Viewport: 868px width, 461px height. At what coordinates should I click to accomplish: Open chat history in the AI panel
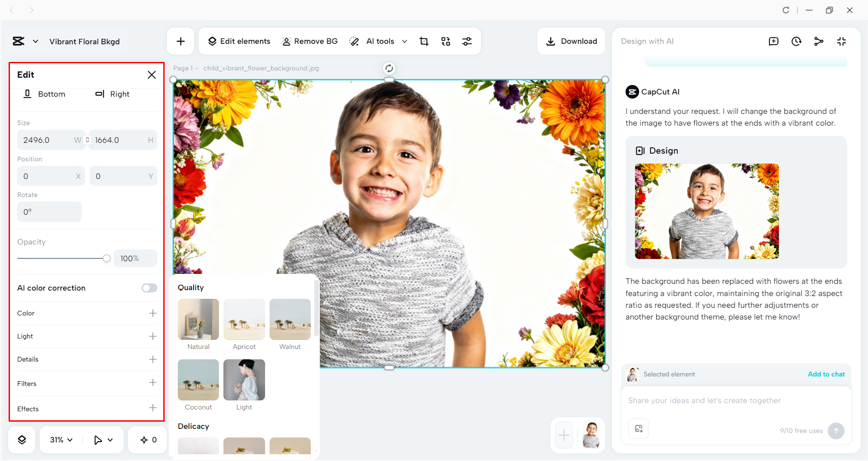[797, 41]
